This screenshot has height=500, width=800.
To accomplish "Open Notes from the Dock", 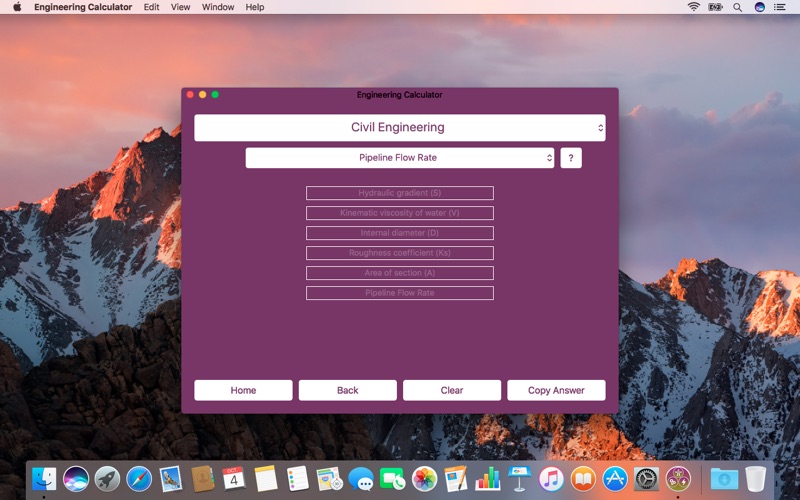I will (266, 479).
